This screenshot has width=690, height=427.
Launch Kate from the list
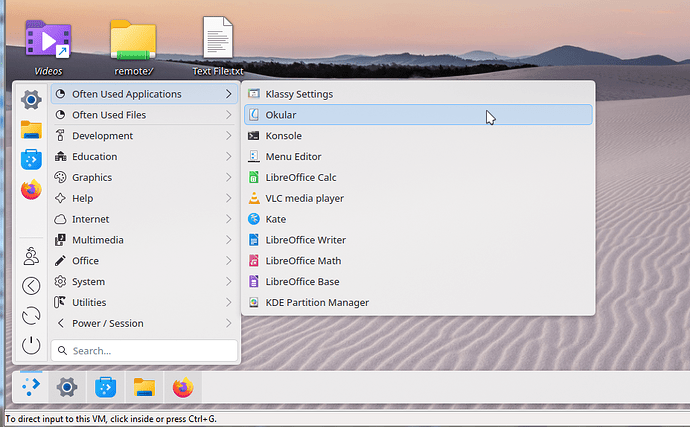click(x=418, y=219)
